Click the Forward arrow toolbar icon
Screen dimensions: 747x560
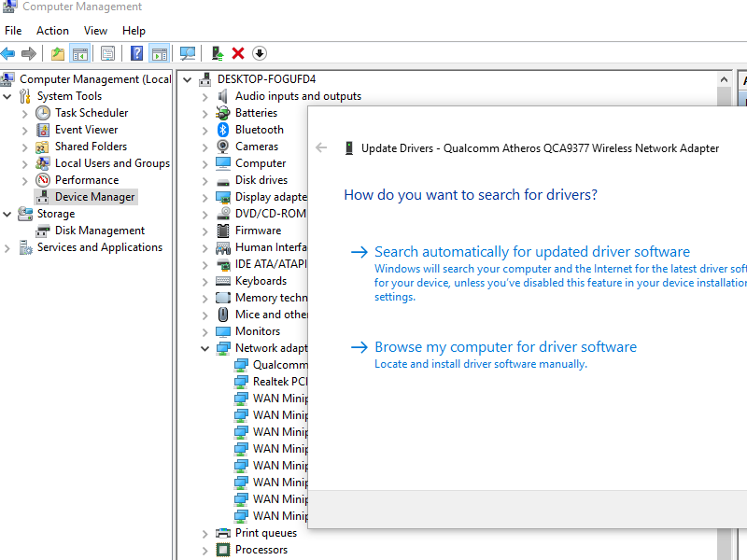point(29,53)
